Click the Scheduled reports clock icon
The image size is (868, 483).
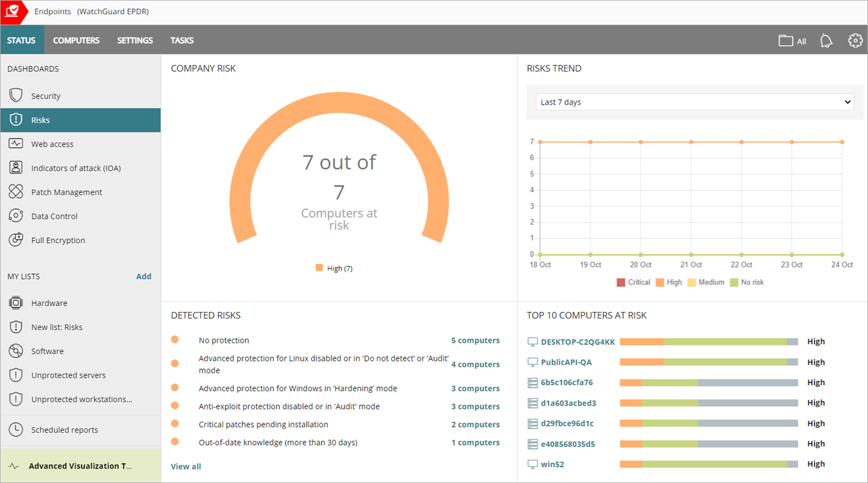16,430
